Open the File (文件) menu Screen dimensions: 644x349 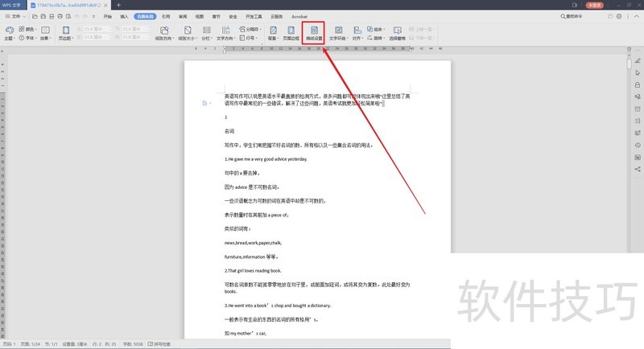[x=15, y=16]
